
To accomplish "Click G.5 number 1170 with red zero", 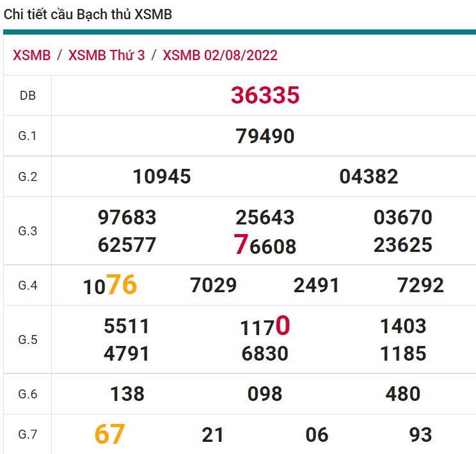I will tap(265, 327).
